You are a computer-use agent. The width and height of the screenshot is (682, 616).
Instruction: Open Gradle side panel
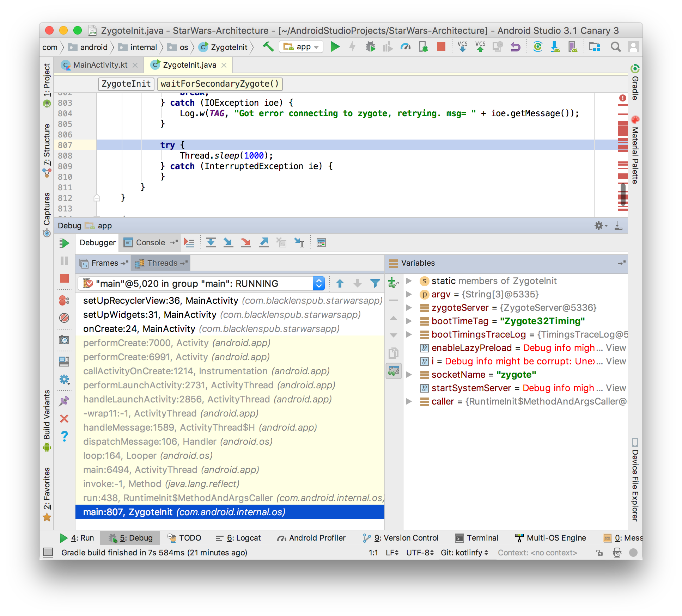(x=635, y=82)
